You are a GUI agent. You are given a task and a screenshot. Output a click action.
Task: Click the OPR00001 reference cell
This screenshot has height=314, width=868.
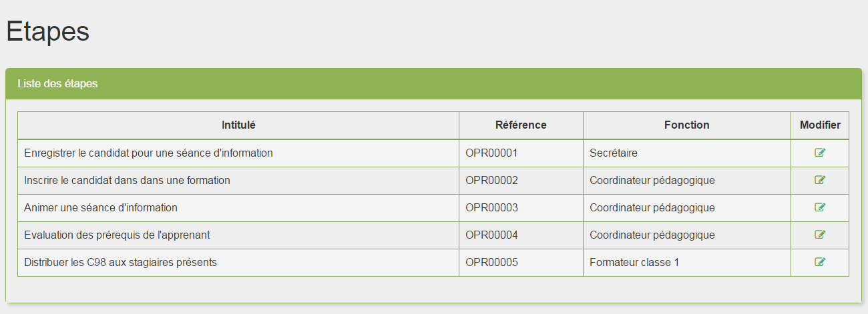coord(521,153)
